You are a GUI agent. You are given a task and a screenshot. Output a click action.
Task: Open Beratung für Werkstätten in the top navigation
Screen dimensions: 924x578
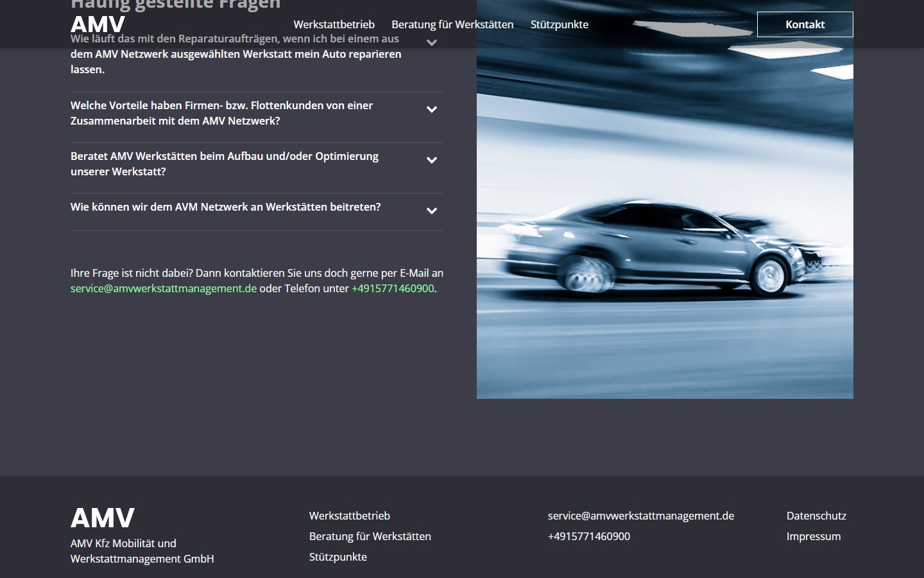[x=452, y=24]
